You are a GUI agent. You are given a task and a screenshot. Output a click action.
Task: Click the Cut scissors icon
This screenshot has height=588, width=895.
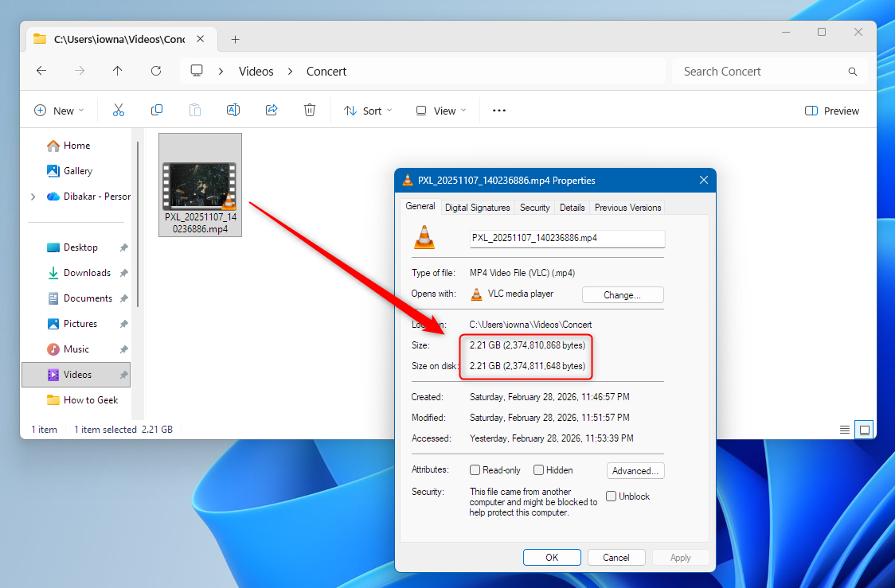pyautogui.click(x=118, y=110)
